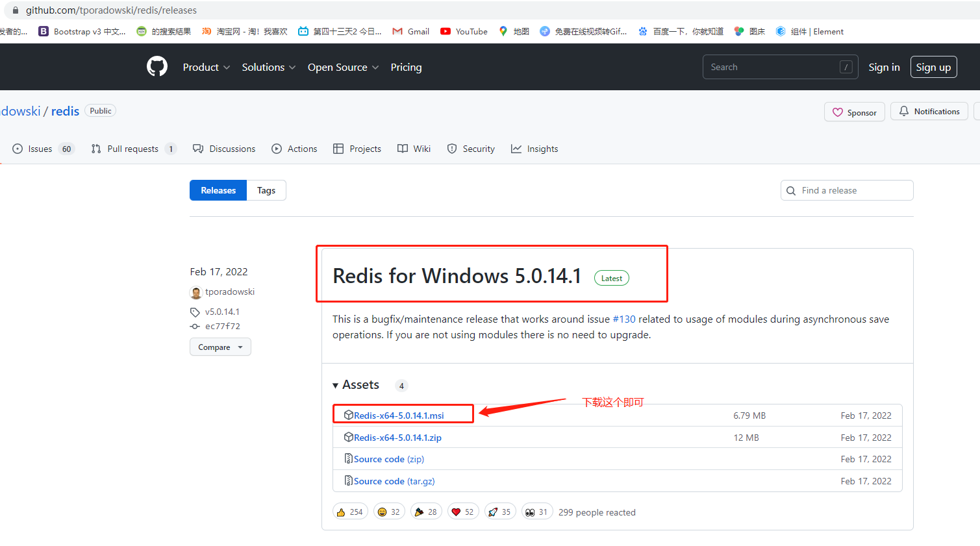Screen dimensions: 980x546
Task: Click tporadowski's avatar image
Action: 196,293
